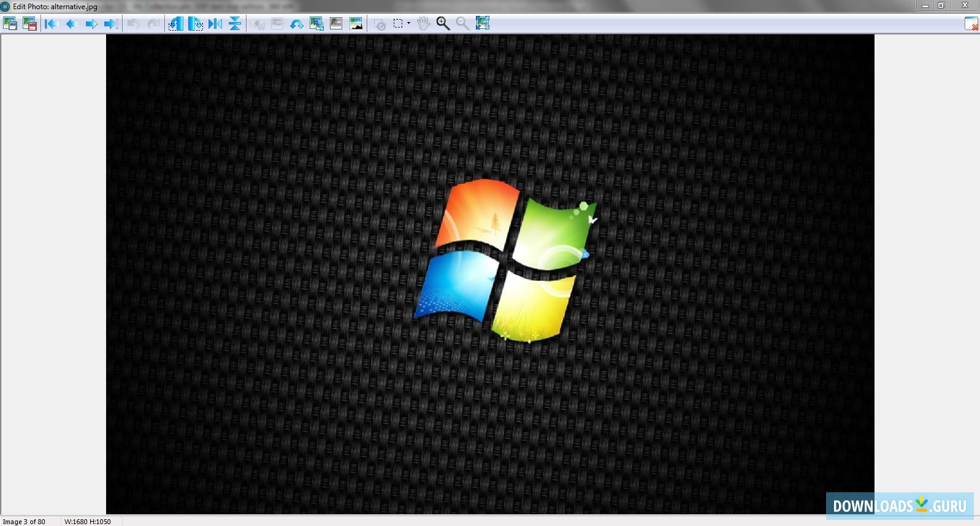Click the app icon in the title bar
The image size is (980, 526).
point(6,7)
